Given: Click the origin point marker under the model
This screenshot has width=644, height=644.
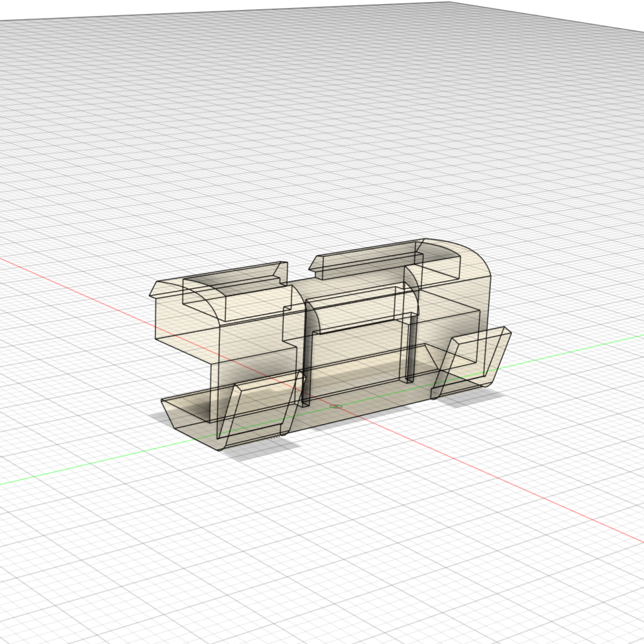Looking at the screenshot, I should coord(337,406).
